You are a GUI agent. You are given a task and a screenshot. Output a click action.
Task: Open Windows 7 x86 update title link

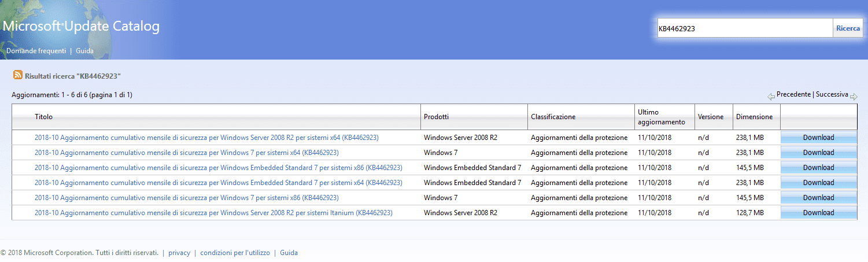coord(186,198)
